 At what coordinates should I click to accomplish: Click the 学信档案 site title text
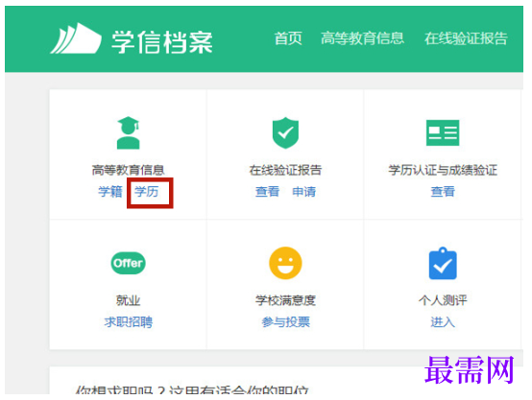click(x=162, y=42)
